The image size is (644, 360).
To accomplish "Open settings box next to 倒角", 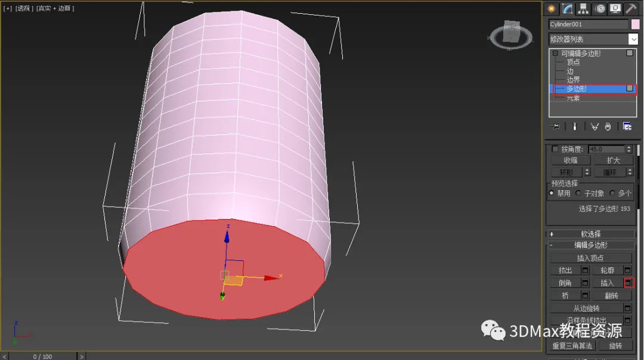I will [586, 283].
